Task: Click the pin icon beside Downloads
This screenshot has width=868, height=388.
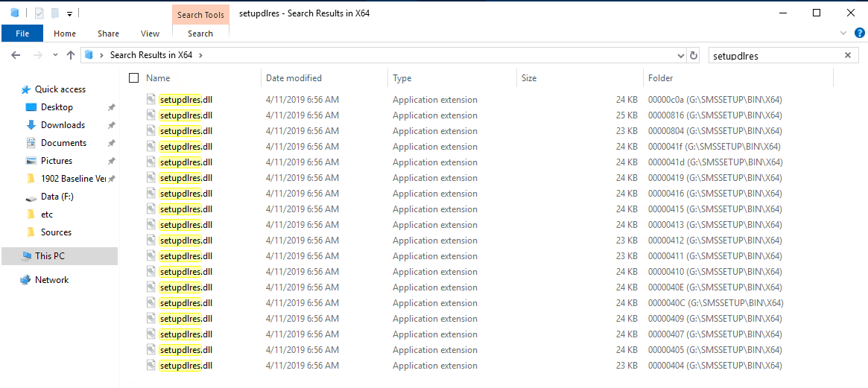Action: click(111, 125)
